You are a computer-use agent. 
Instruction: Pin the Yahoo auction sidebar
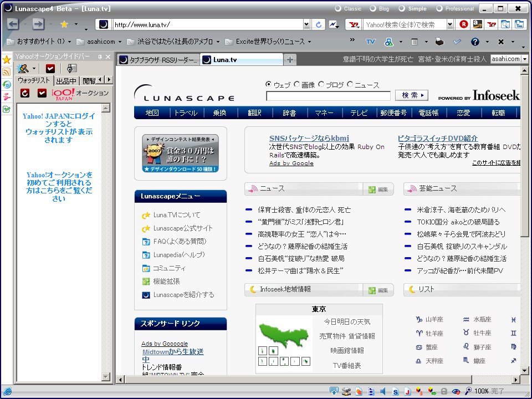click(100, 57)
